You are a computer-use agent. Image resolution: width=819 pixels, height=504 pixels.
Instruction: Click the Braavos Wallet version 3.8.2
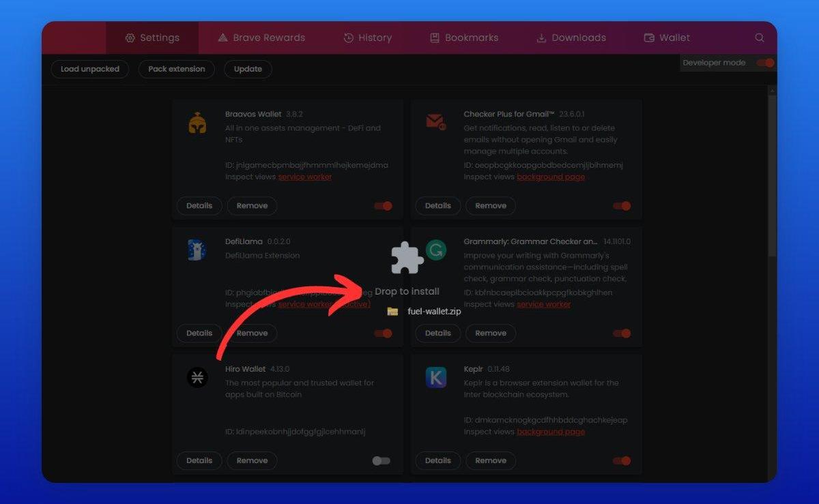pyautogui.click(x=294, y=115)
